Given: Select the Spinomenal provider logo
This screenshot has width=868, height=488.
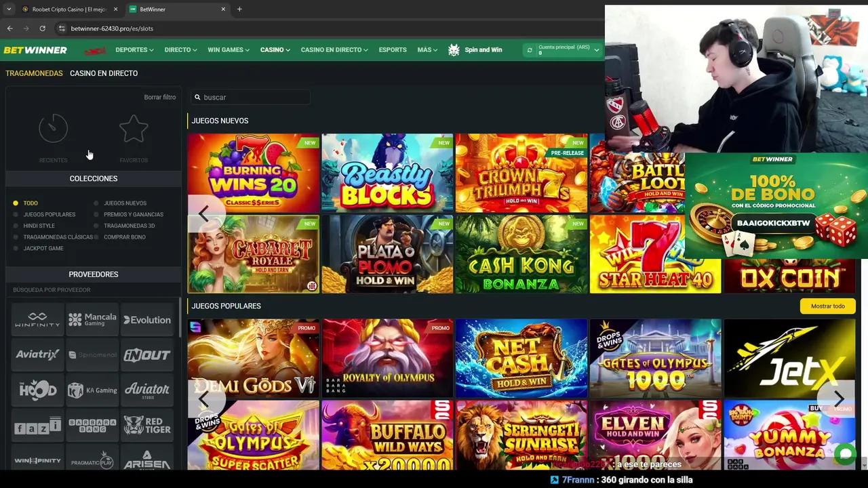Looking at the screenshot, I should (x=92, y=354).
